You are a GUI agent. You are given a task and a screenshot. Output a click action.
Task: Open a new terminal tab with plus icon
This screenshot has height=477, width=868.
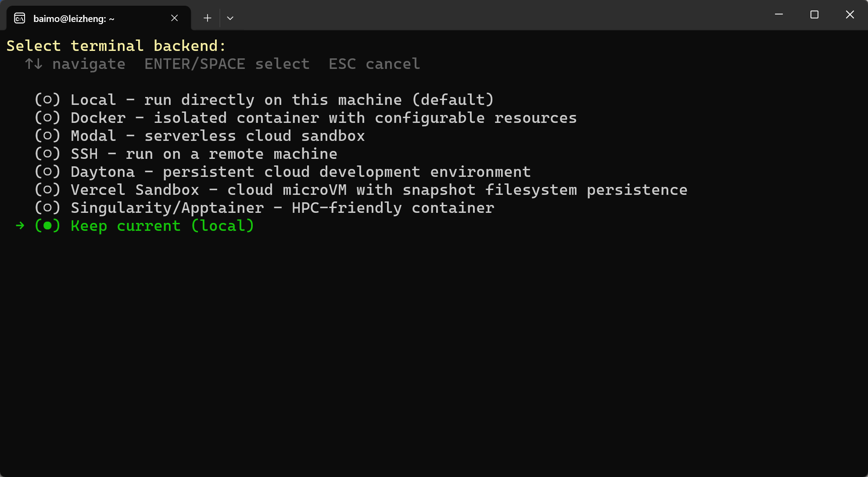(208, 18)
